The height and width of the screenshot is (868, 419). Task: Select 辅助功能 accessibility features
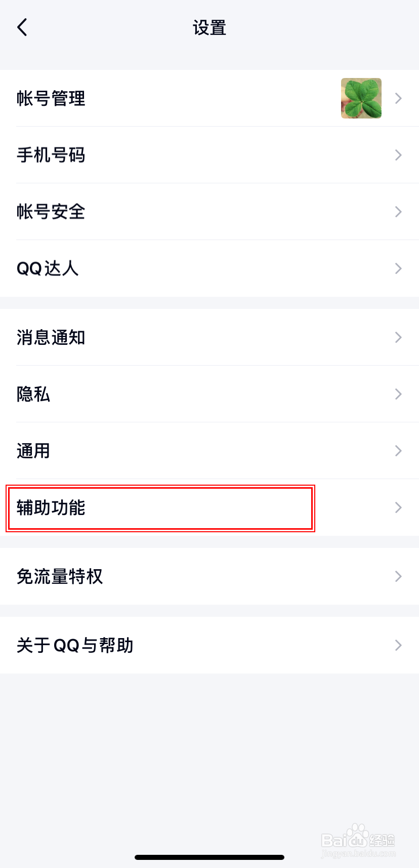(x=51, y=507)
